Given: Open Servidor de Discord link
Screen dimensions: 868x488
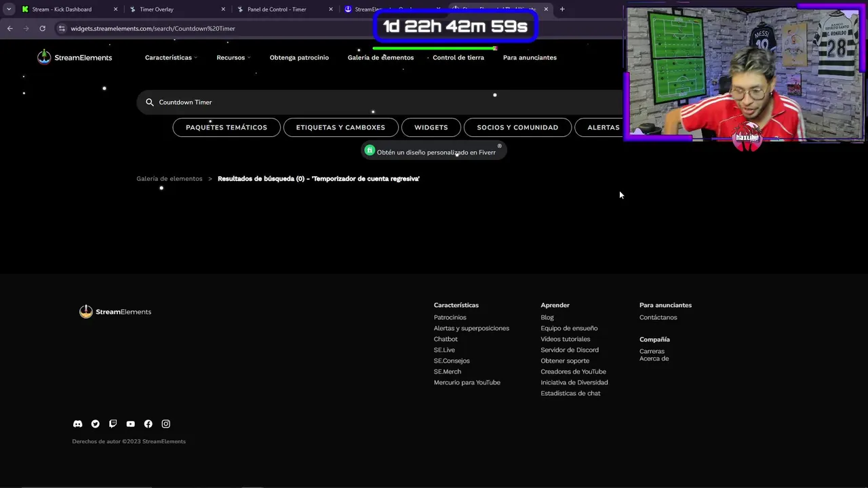Looking at the screenshot, I should click(570, 350).
